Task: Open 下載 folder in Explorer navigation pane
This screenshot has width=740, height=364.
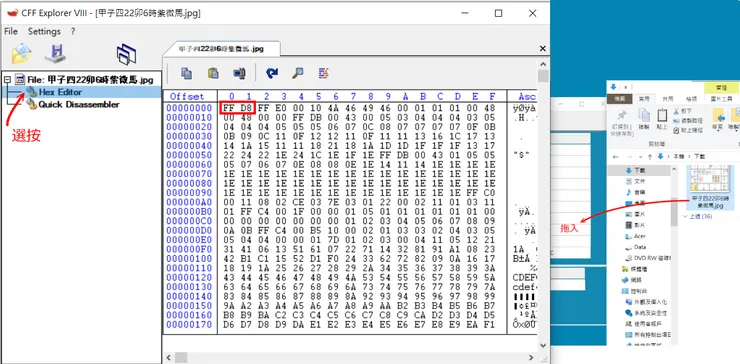Action: [x=639, y=170]
